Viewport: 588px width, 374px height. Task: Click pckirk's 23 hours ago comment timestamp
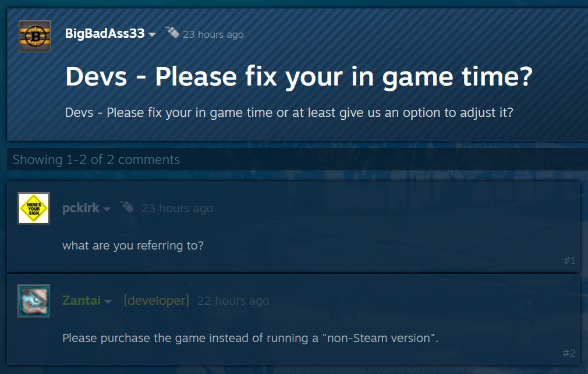coord(177,208)
